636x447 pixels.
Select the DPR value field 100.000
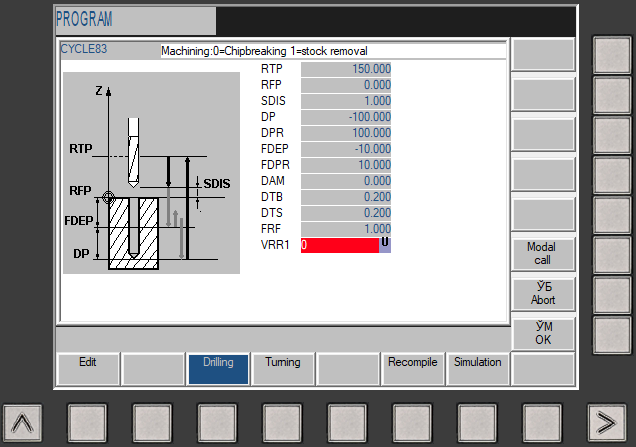tap(346, 133)
